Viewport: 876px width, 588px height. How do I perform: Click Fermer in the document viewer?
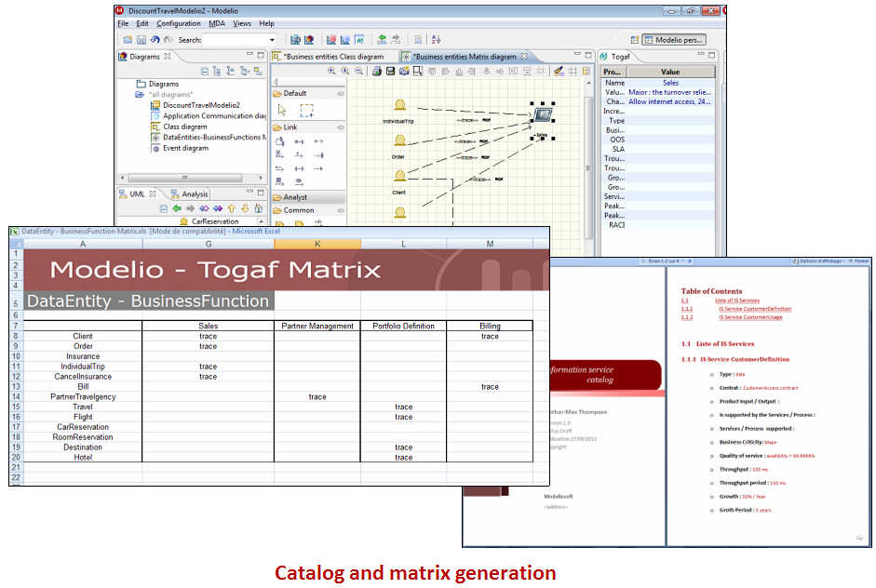859,261
